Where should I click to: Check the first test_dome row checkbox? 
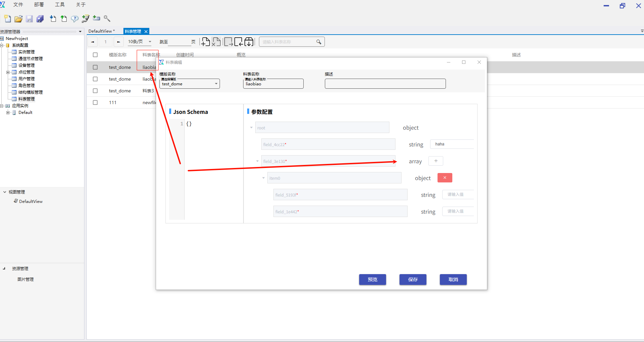[95, 67]
